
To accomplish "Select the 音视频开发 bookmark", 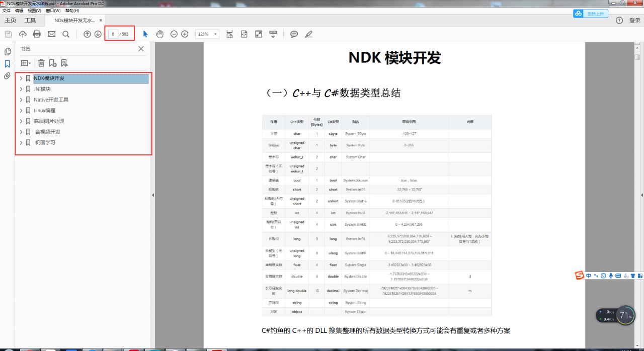I will (x=48, y=132).
